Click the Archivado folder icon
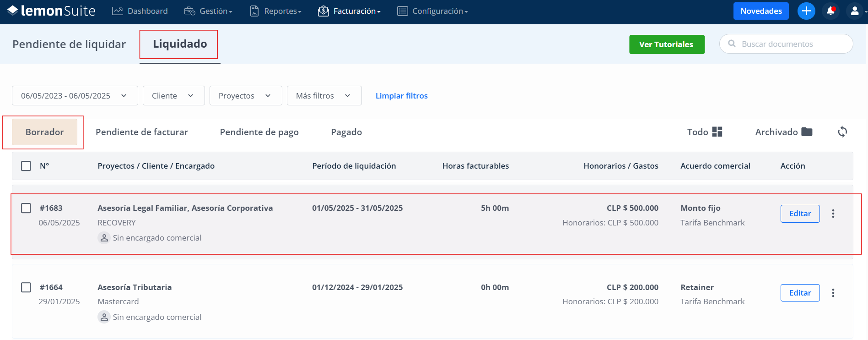 pos(807,132)
